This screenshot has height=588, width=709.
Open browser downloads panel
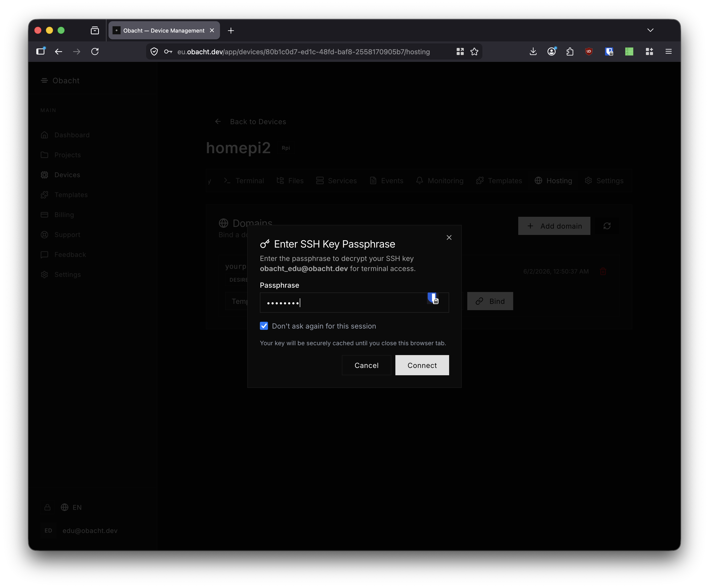533,51
